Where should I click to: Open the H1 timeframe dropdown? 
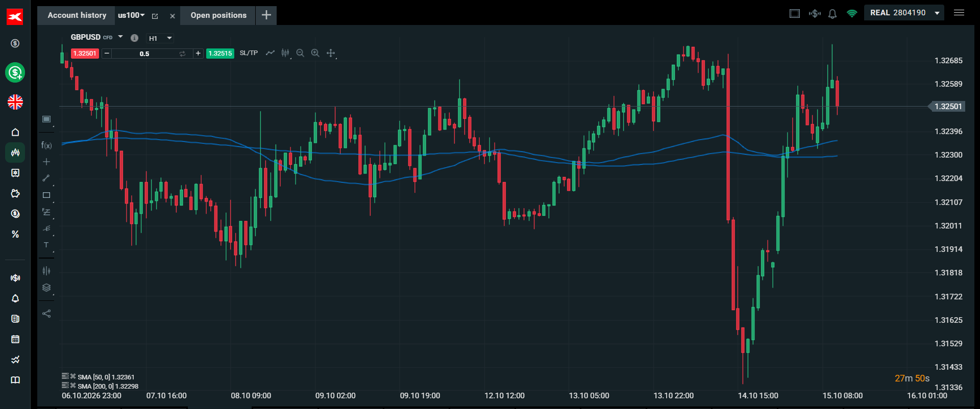[160, 38]
